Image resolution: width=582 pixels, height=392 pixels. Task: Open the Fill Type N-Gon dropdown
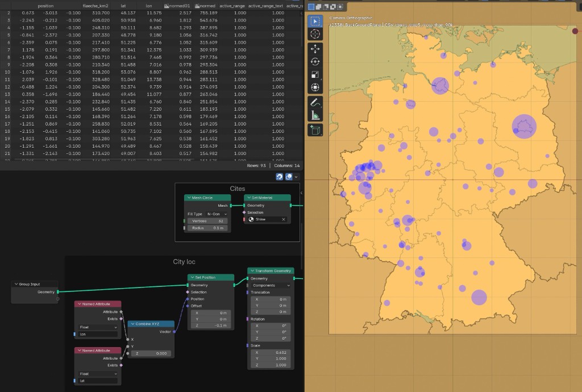pyautogui.click(x=217, y=214)
